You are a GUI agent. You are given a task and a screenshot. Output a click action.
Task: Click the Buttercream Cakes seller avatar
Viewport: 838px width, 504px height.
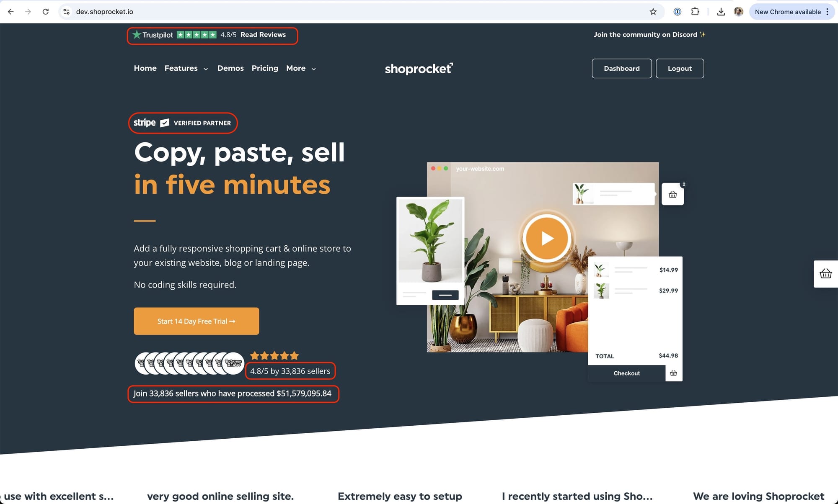233,363
